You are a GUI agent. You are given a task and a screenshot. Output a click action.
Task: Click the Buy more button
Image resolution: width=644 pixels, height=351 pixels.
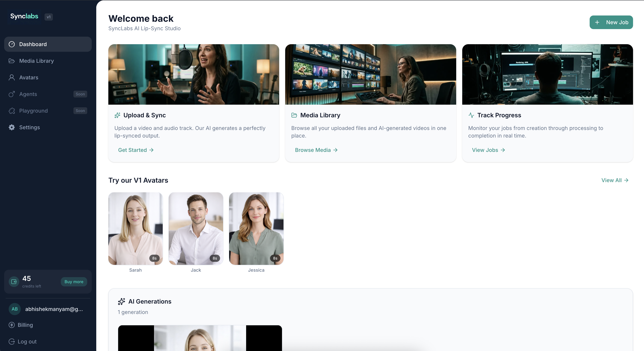coord(74,282)
